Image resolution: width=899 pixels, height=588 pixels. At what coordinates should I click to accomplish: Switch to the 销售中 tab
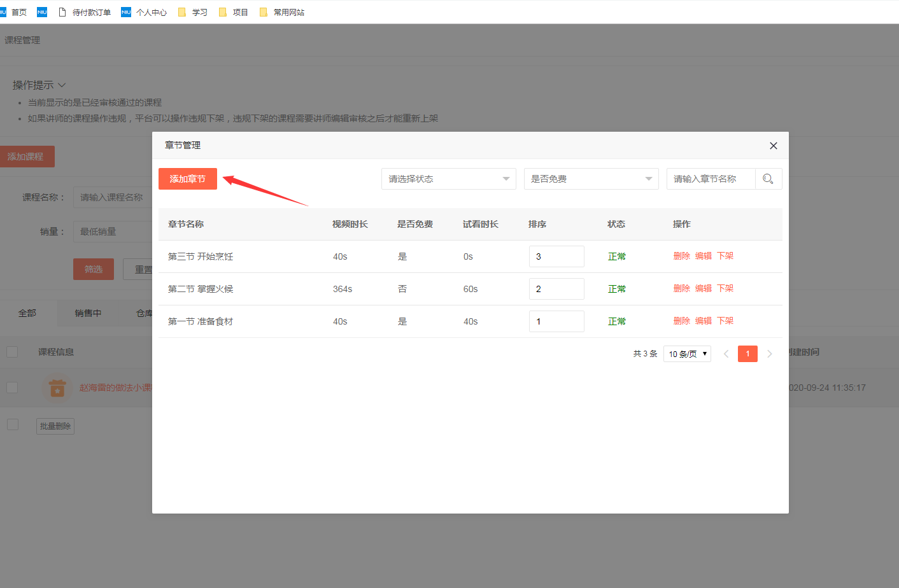coord(88,313)
